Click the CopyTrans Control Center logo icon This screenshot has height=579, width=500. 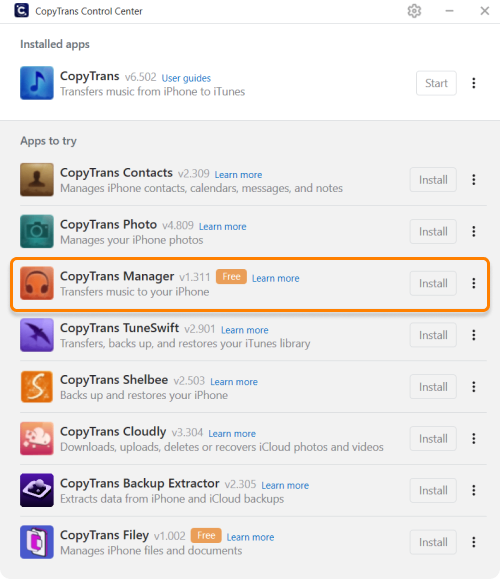click(21, 10)
